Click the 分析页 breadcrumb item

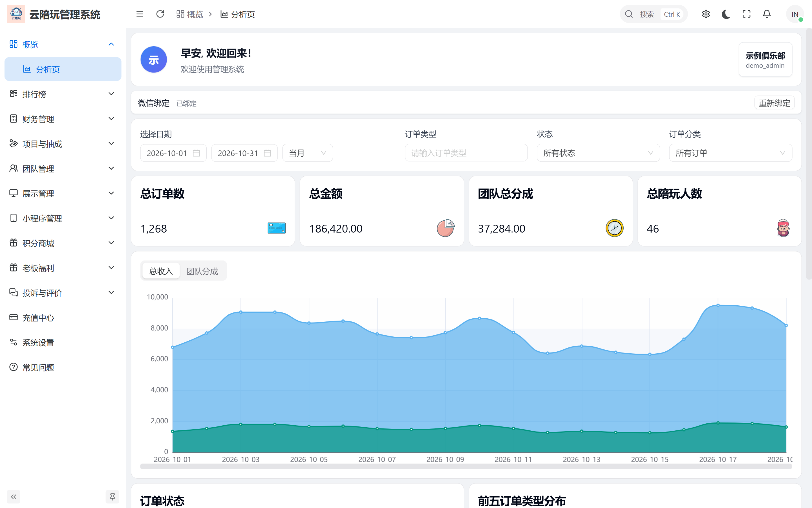(x=238, y=14)
